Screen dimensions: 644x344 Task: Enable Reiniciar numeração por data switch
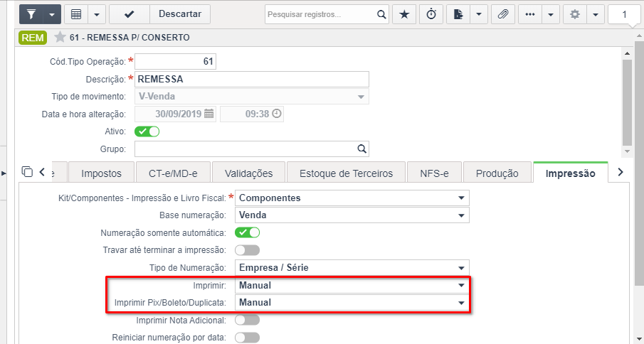[x=247, y=338]
